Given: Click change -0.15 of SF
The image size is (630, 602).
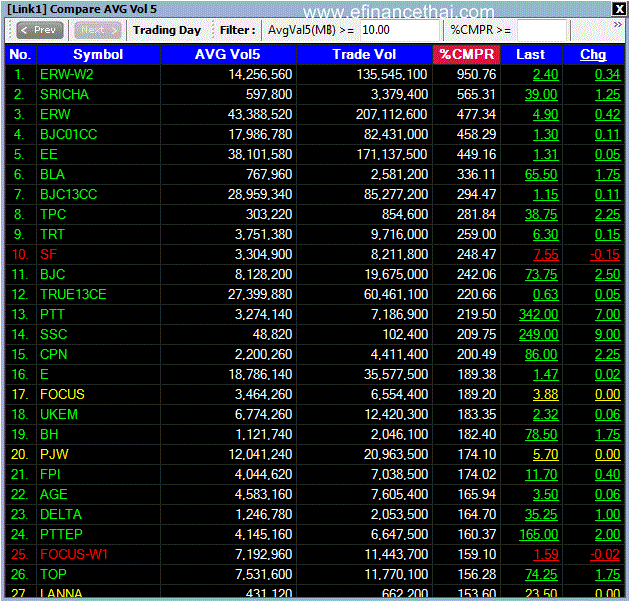Looking at the screenshot, I should point(605,255).
